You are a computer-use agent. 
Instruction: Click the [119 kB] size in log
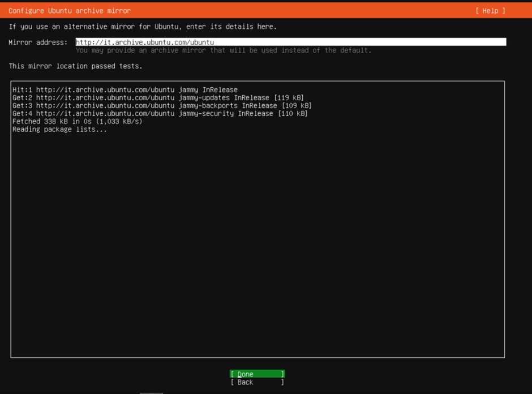point(289,98)
